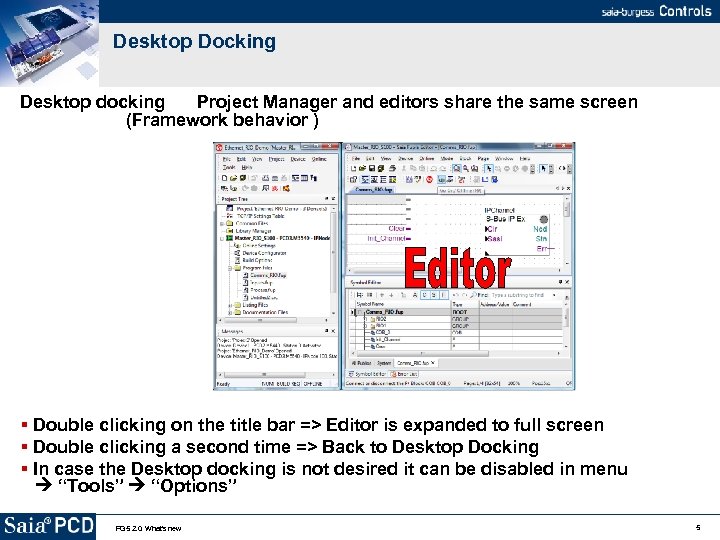The width and height of the screenshot is (720, 540).
Task: Click the Master_RIO device icon in Project Tree
Action: point(229,238)
